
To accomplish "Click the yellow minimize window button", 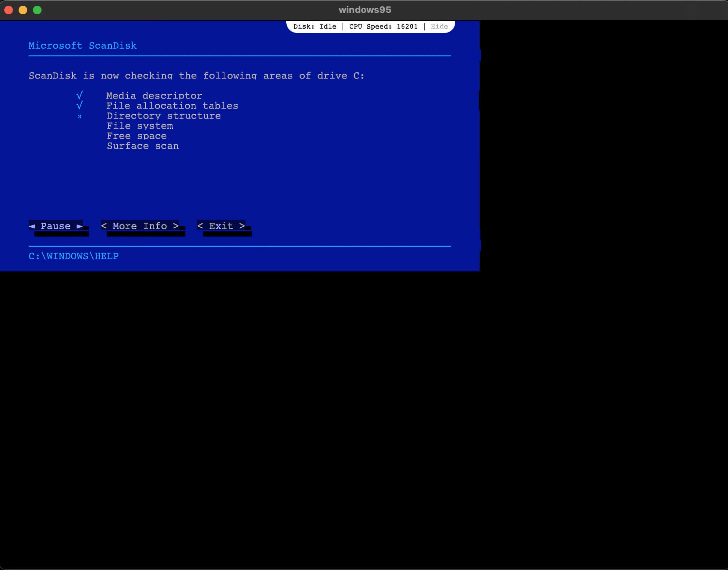I will (x=23, y=10).
